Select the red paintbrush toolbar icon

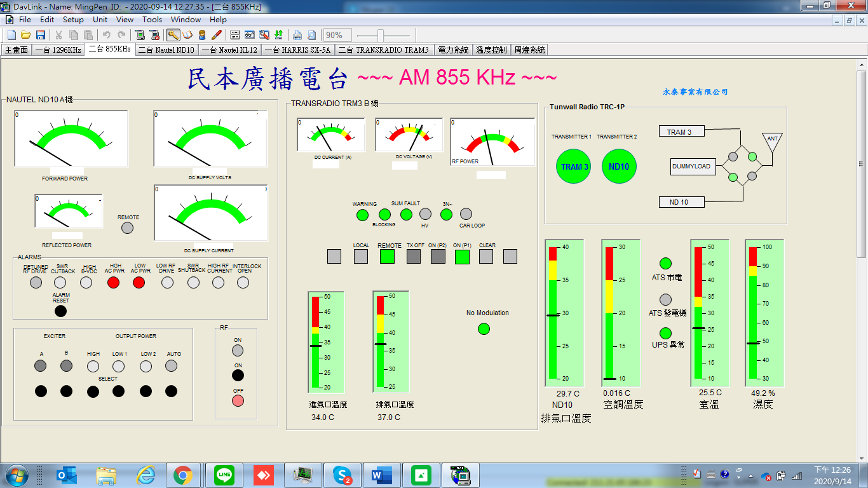click(x=217, y=35)
